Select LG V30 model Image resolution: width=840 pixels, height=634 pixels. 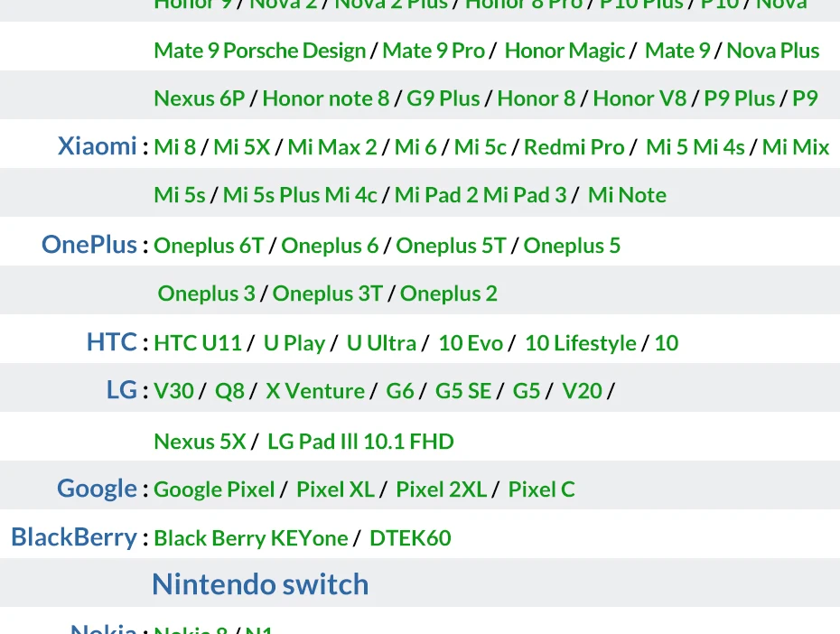tap(173, 391)
